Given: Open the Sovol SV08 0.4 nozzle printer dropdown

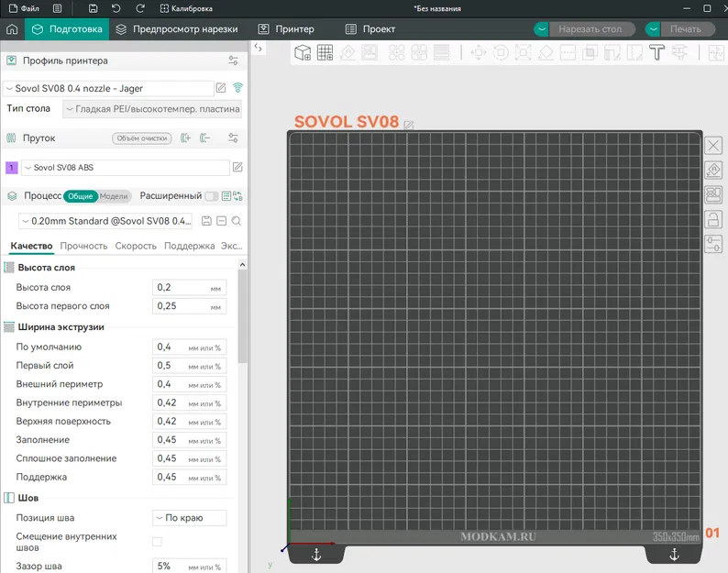Looking at the screenshot, I should pyautogui.click(x=108, y=88).
